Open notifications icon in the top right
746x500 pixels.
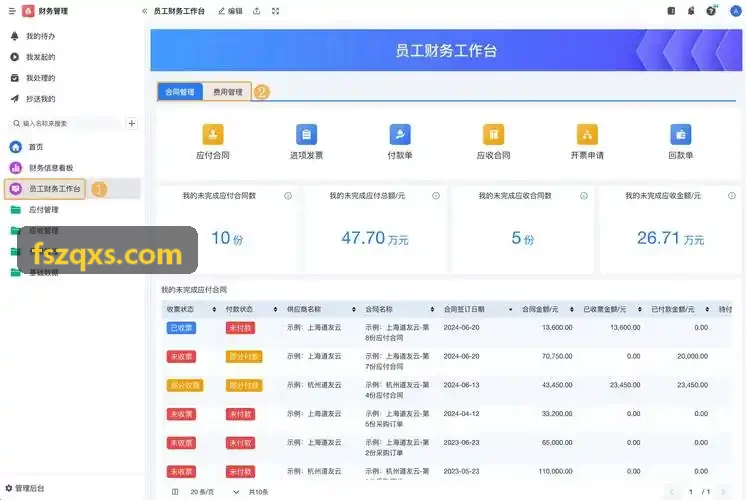tap(691, 11)
